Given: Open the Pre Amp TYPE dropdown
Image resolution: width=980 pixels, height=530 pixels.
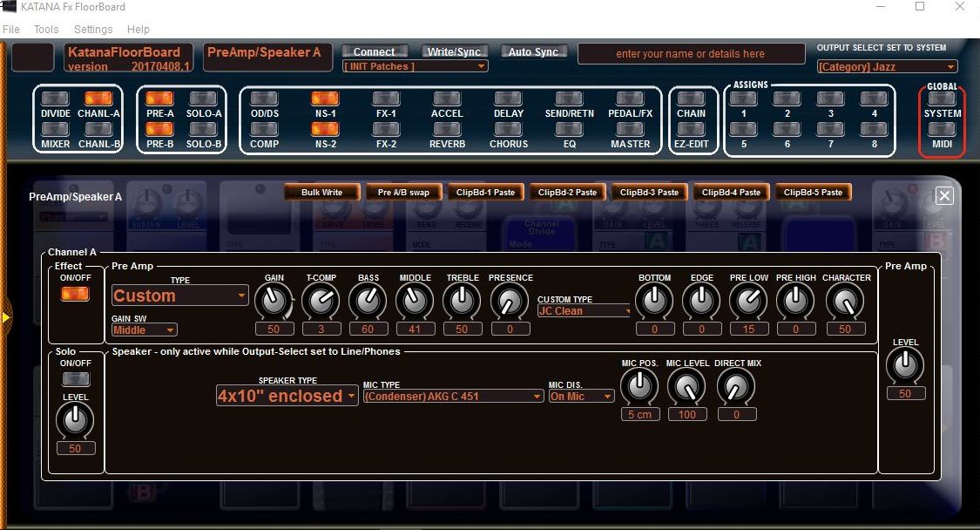Looking at the screenshot, I should [180, 296].
